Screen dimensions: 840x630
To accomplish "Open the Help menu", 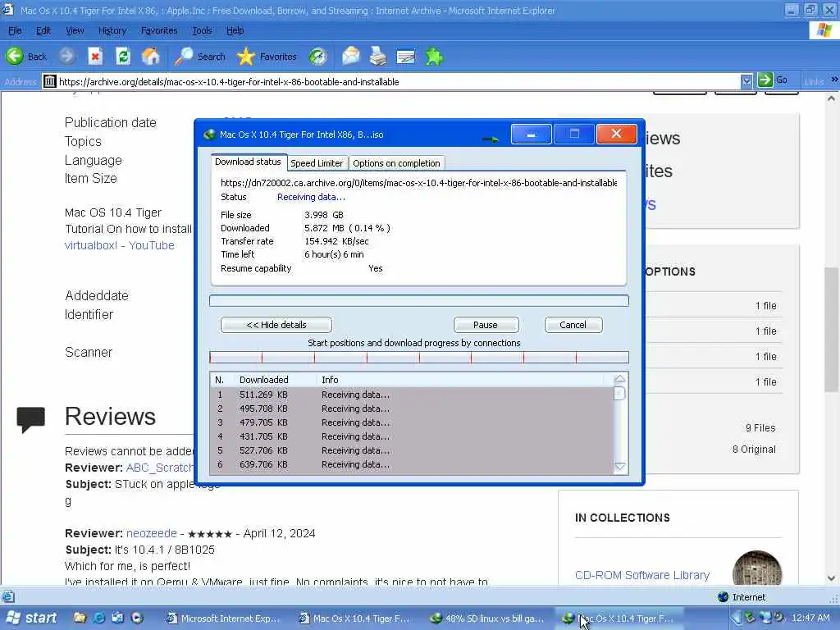I will pyautogui.click(x=235, y=30).
